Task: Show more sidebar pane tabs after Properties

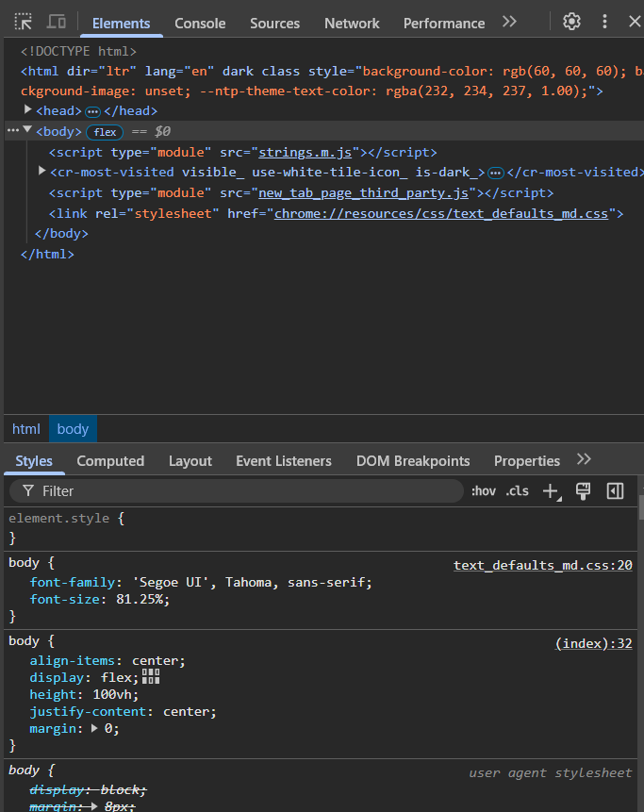Action: pos(584,459)
